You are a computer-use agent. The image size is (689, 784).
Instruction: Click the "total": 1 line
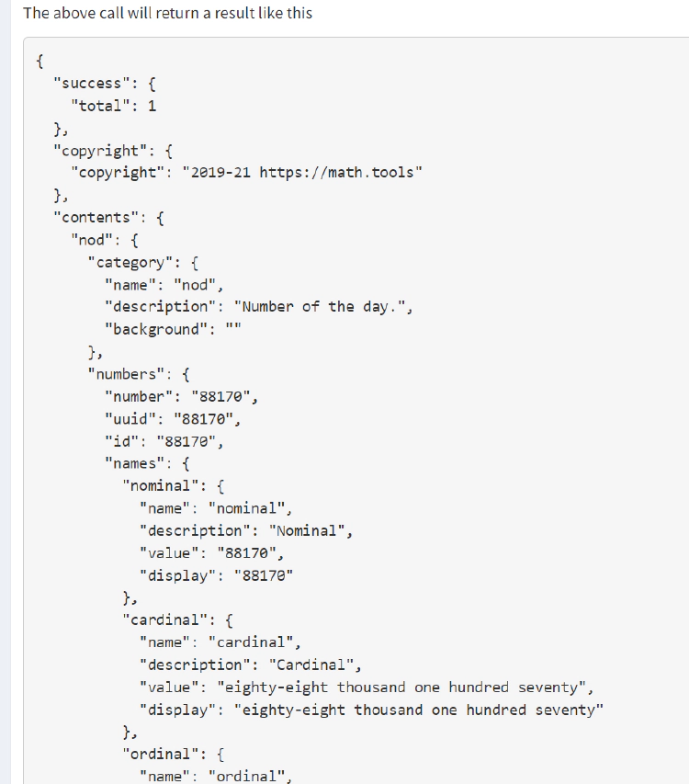coord(113,106)
